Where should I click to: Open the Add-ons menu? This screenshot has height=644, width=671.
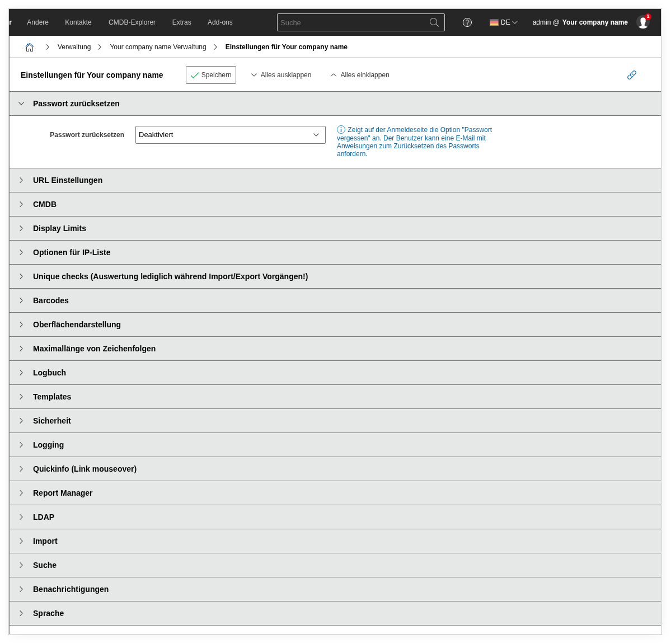pyautogui.click(x=220, y=22)
